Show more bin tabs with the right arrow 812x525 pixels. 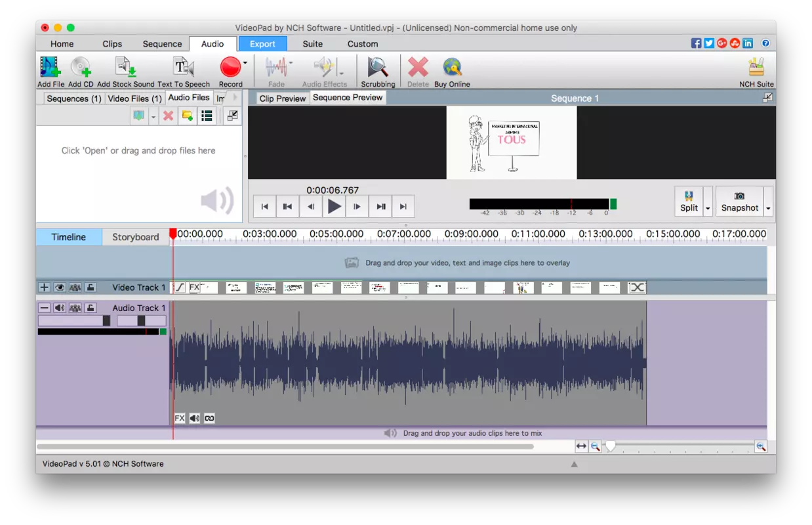coord(235,98)
